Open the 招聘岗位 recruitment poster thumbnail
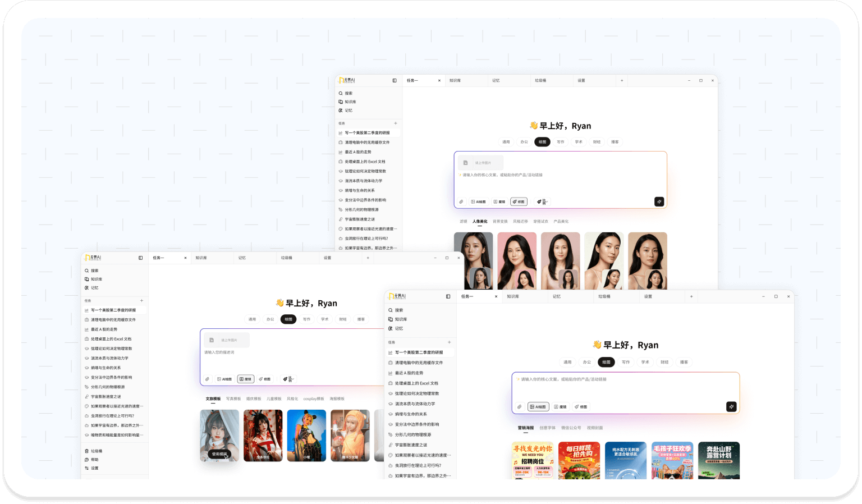This screenshot has height=504, width=862. (x=533, y=460)
